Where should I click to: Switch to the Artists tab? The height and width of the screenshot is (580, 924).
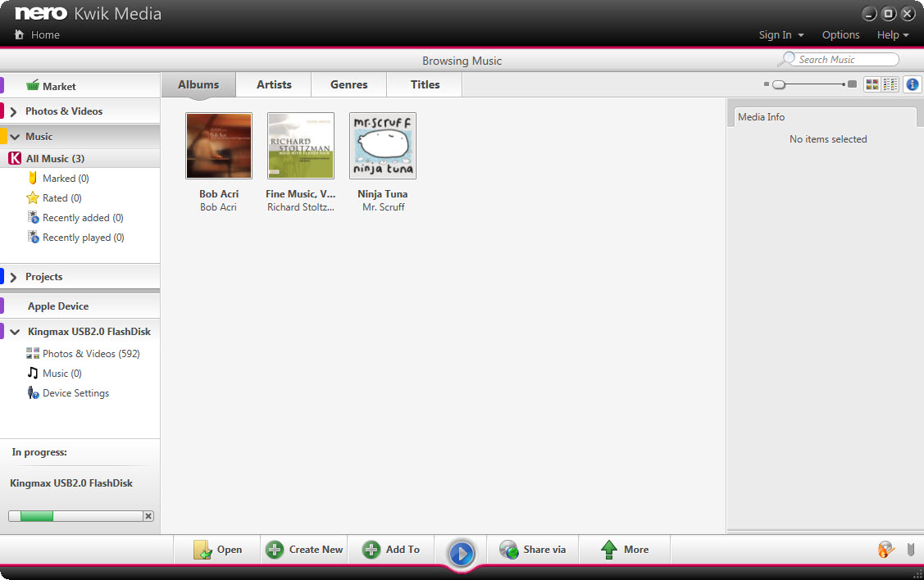[x=274, y=84]
